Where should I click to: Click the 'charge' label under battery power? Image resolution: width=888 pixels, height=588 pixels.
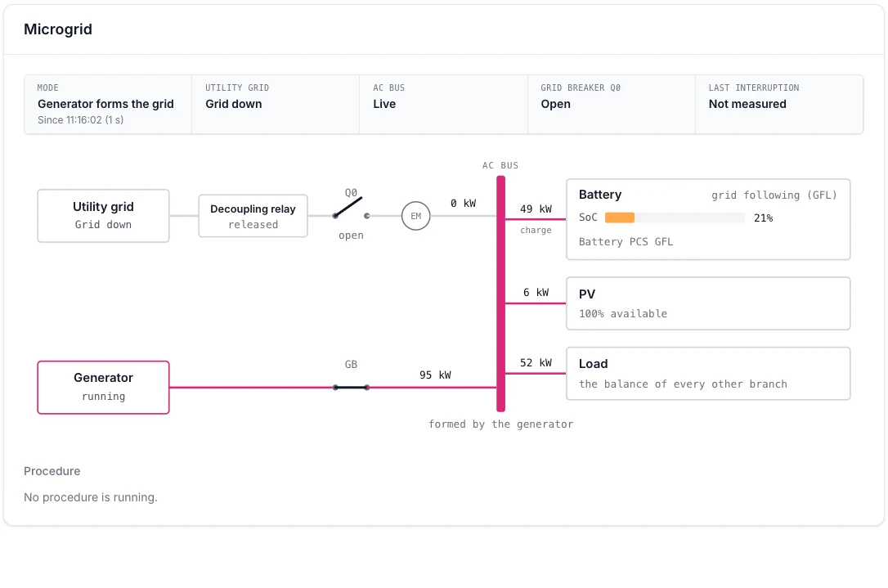pos(536,230)
